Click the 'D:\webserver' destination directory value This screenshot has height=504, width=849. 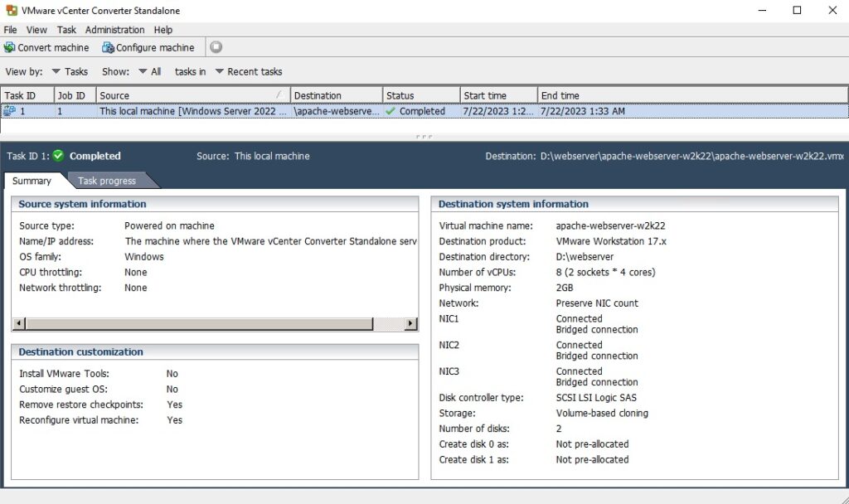(x=585, y=257)
